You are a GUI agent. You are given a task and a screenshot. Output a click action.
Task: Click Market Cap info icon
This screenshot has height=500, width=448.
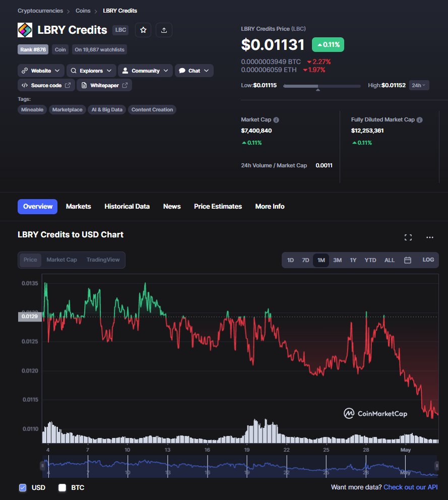pos(276,120)
